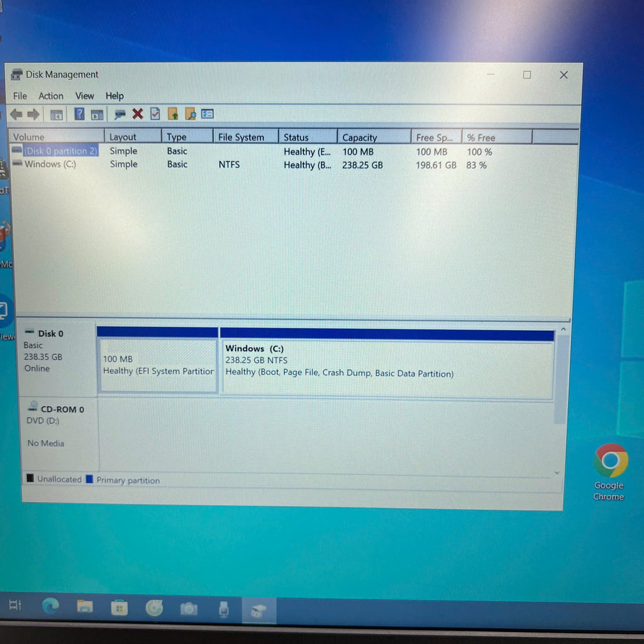Image resolution: width=644 pixels, height=644 pixels.
Task: Open the View menu
Action: click(84, 96)
